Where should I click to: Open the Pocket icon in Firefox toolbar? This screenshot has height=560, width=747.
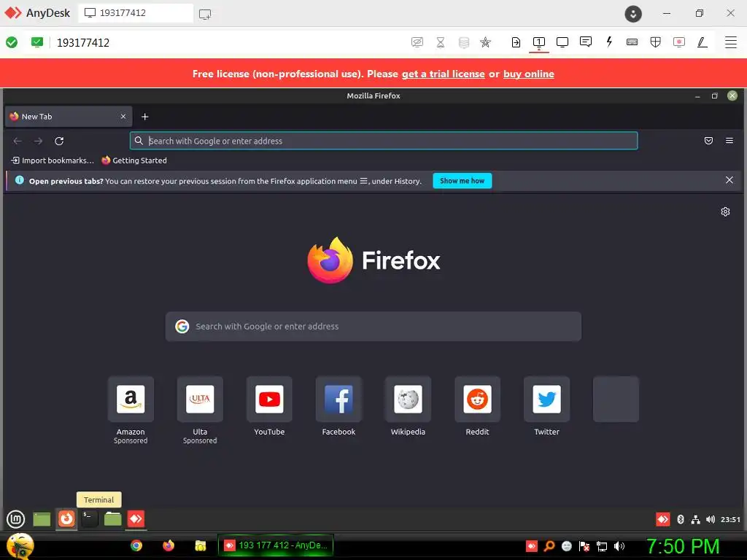click(708, 141)
